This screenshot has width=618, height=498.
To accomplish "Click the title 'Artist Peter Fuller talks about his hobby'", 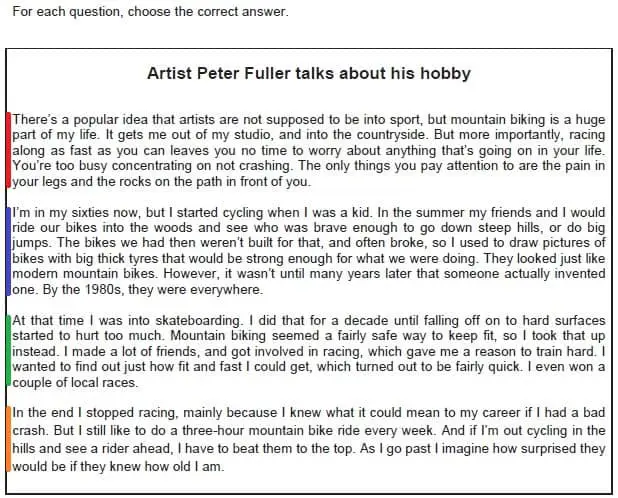I will point(309,74).
